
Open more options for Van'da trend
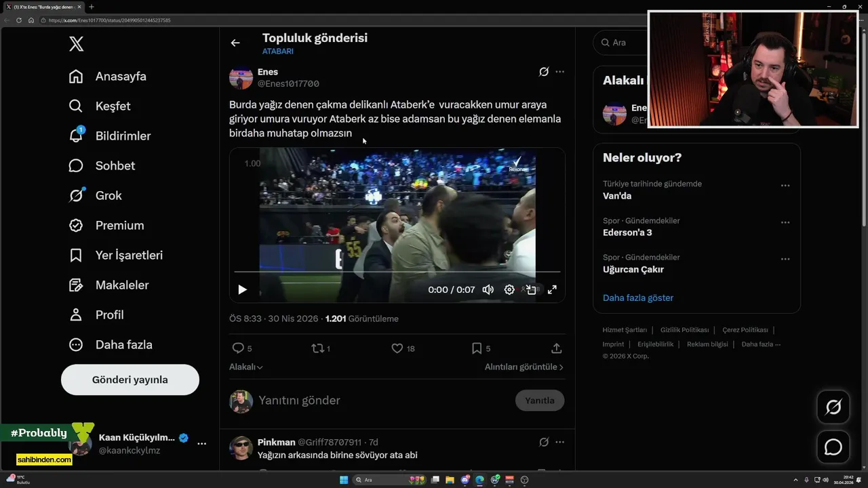click(x=785, y=186)
